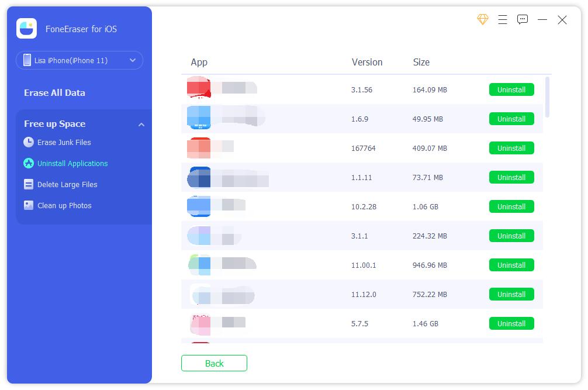The image size is (588, 390).
Task: Click the red app icon in 167764 row
Action: pos(199,148)
